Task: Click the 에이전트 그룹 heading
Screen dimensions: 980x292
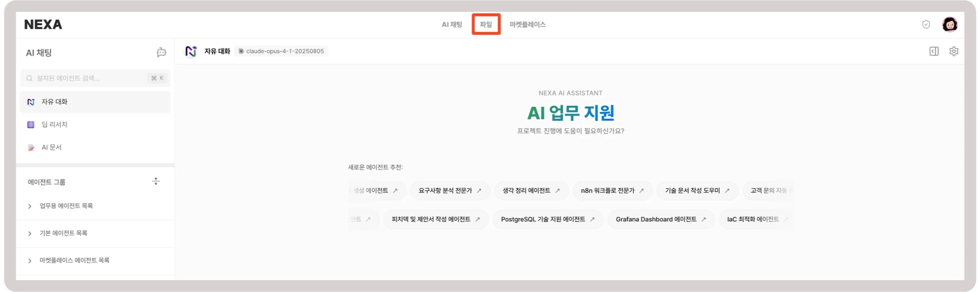Action: [x=46, y=182]
